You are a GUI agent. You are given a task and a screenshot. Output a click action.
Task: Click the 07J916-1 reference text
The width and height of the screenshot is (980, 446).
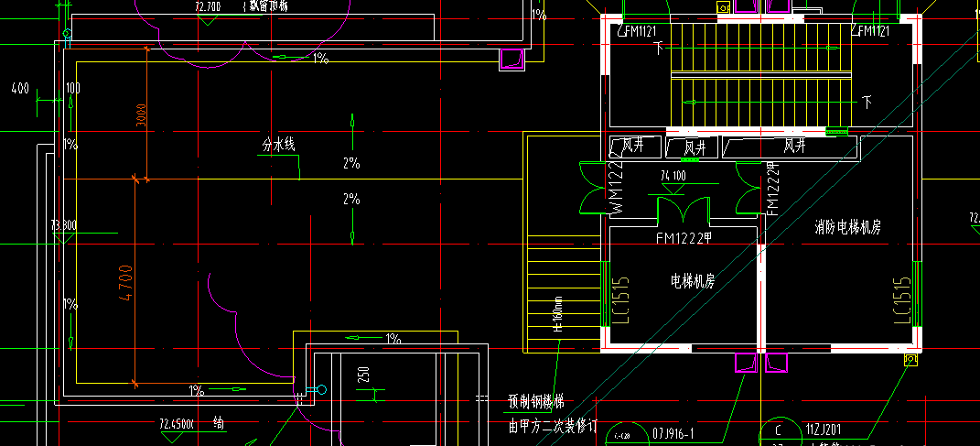point(673,433)
